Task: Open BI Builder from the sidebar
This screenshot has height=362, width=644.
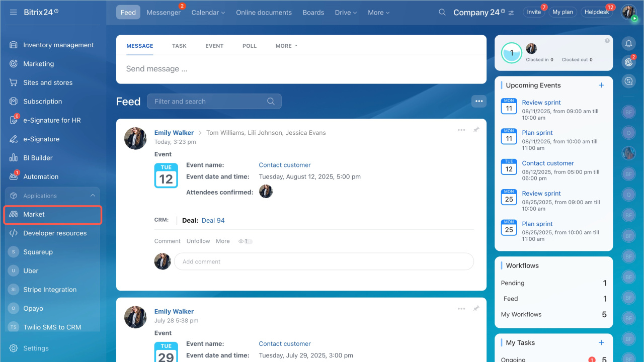Action: [x=38, y=158]
